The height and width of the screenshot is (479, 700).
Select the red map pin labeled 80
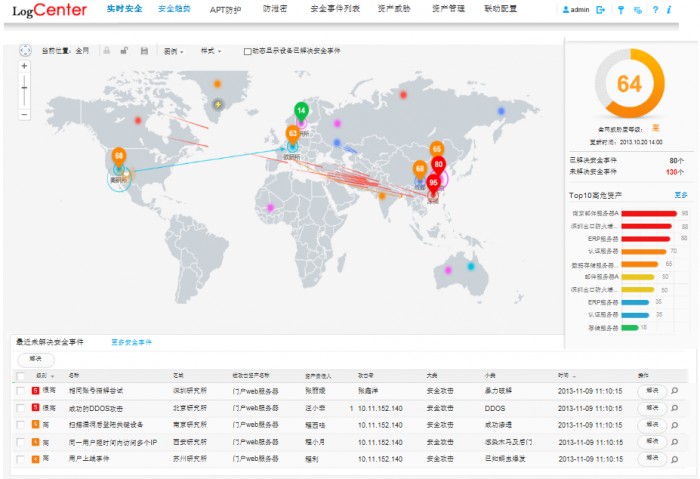[x=438, y=166]
